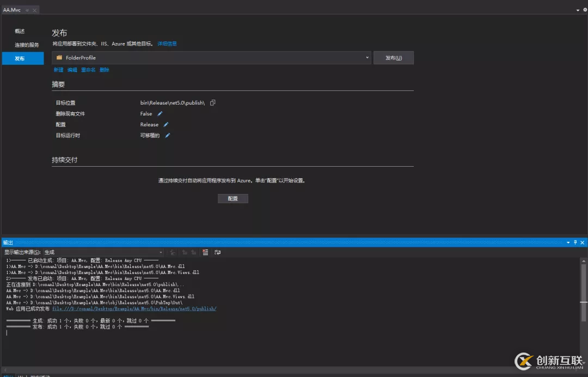Click the 重命名 rename profile link
Screen dimensions: 588x377
click(x=89, y=70)
